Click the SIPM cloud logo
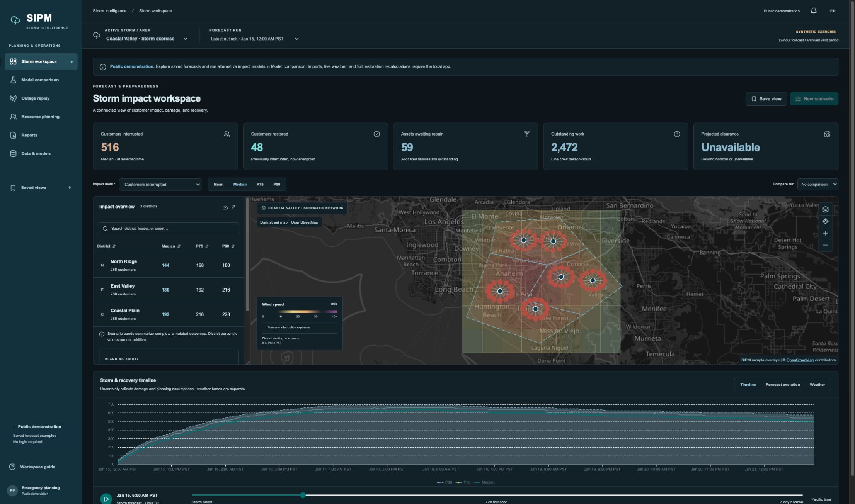The width and height of the screenshot is (855, 504). point(15,20)
